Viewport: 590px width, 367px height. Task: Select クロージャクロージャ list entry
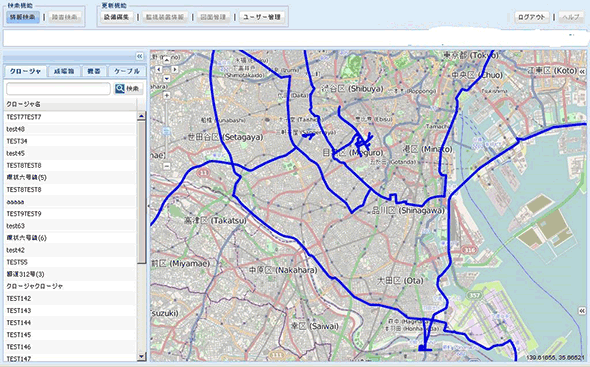coord(70,286)
